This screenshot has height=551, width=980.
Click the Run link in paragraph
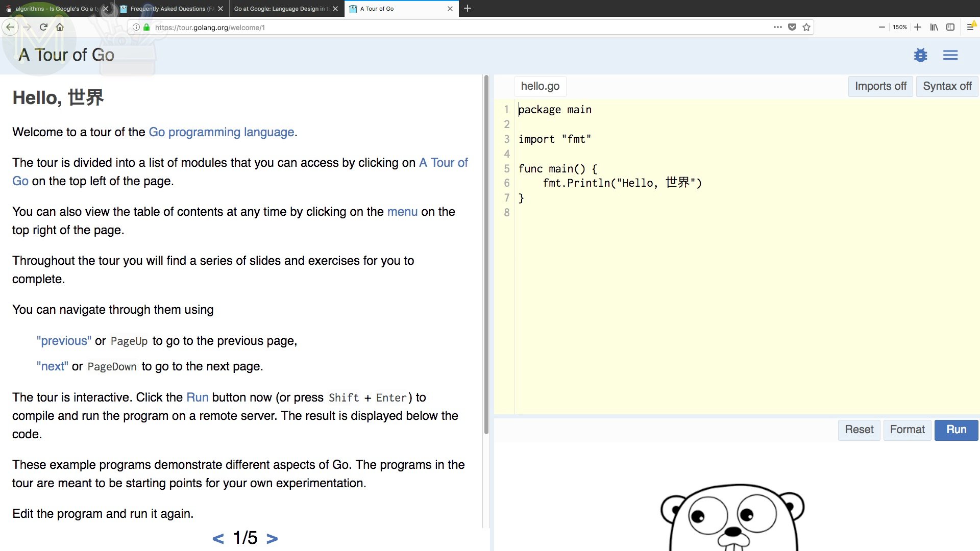coord(197,397)
